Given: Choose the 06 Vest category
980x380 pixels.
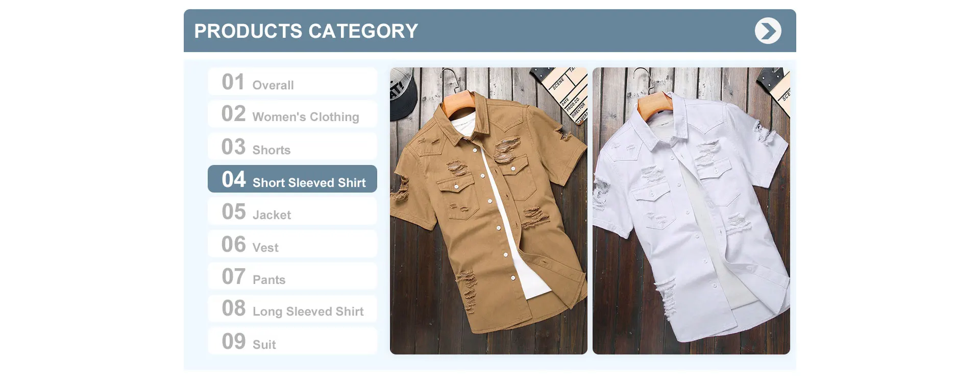Looking at the screenshot, I should (x=292, y=244).
